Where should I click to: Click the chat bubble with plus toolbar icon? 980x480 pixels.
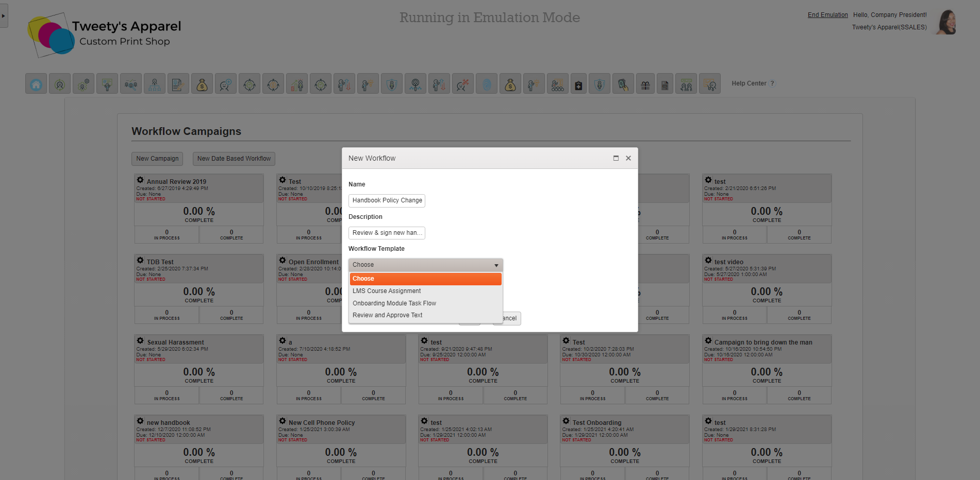tap(226, 83)
